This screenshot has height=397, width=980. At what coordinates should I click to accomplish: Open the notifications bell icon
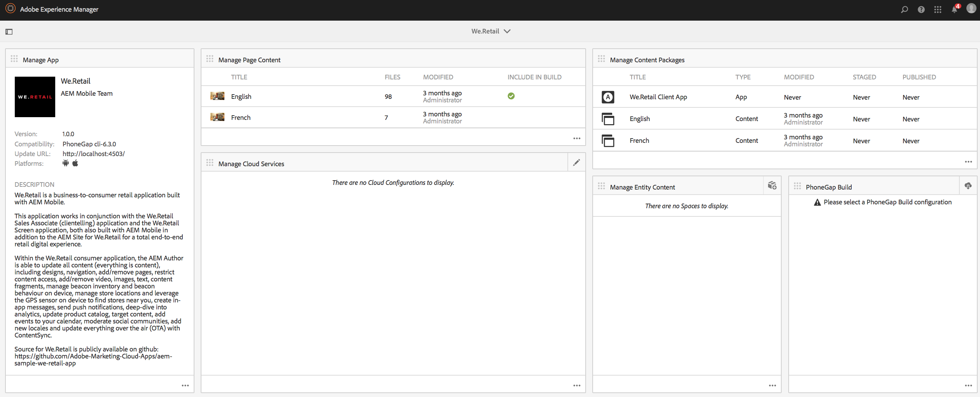(955, 9)
